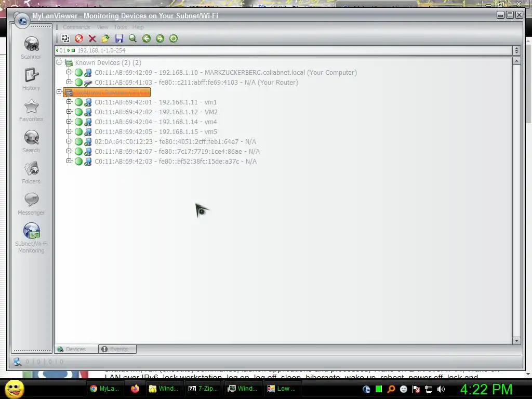Click the computer icon beside VM2
This screenshot has width=532, height=399.
pos(88,112)
